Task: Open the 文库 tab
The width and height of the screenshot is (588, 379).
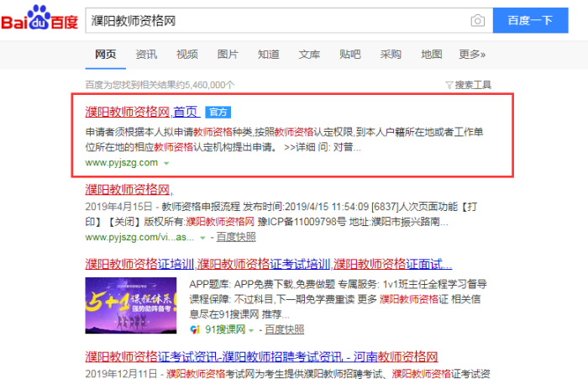Action: 310,55
